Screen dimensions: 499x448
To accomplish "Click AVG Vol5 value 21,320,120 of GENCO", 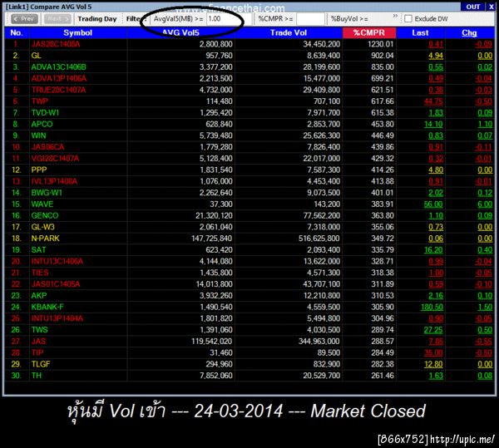I will 214,216.
